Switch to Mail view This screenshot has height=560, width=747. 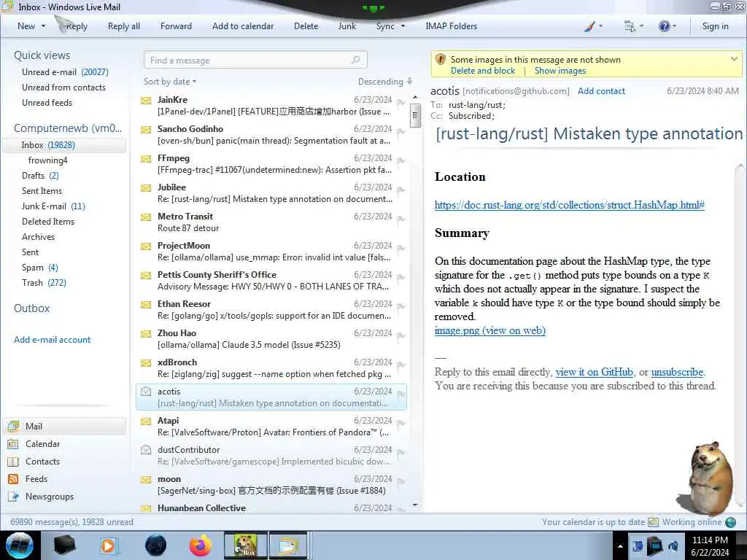click(64, 426)
